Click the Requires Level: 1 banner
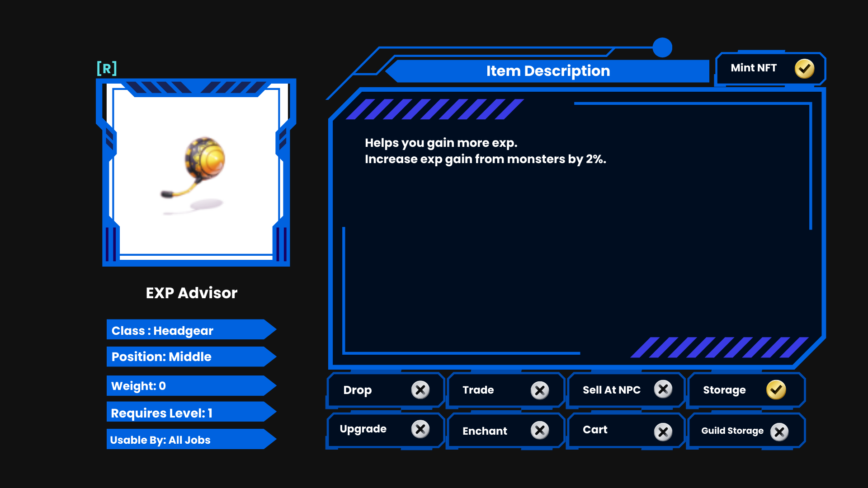This screenshot has width=868, height=488. (192, 412)
